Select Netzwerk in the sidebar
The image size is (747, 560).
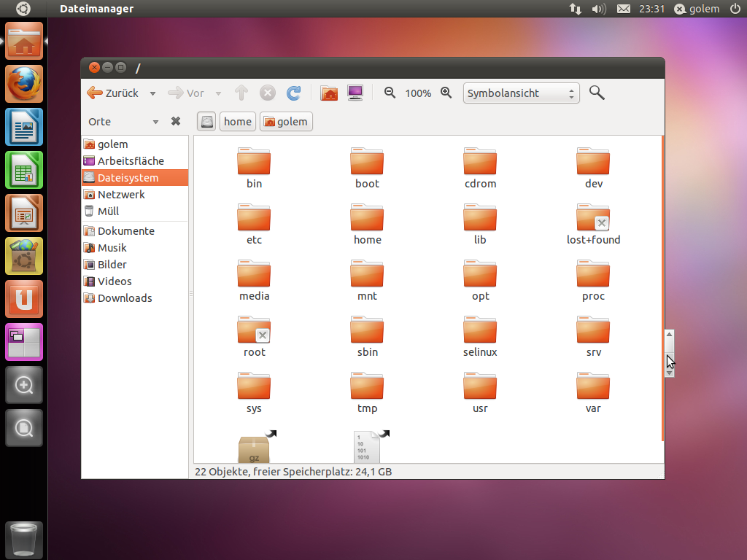pyautogui.click(x=121, y=195)
